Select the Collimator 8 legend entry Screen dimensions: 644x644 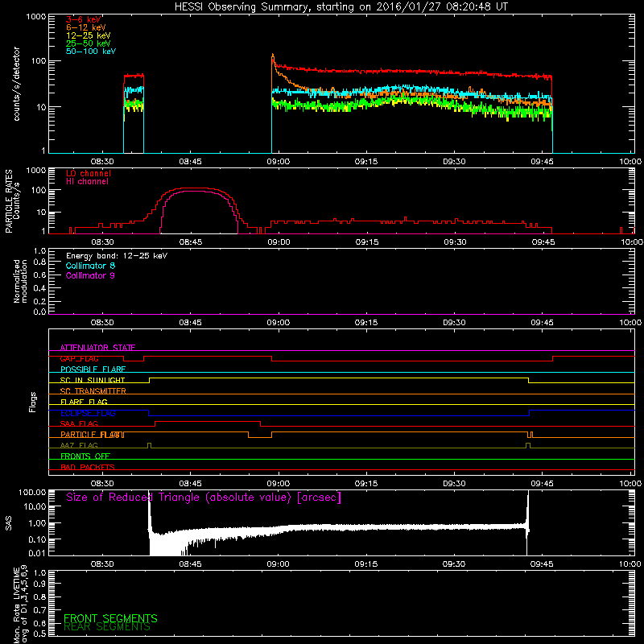pos(90,266)
